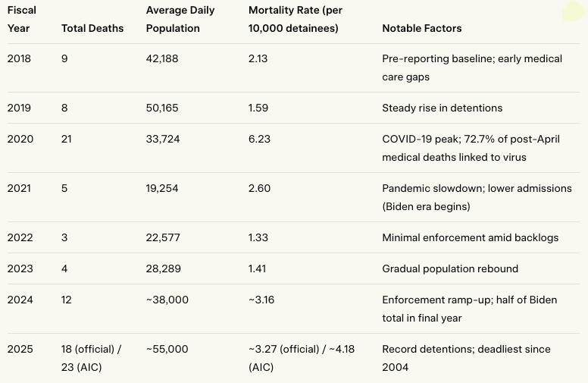Click the Mortality Rate column header
Image resolution: width=588 pixels, height=383 pixels.
[x=293, y=19]
